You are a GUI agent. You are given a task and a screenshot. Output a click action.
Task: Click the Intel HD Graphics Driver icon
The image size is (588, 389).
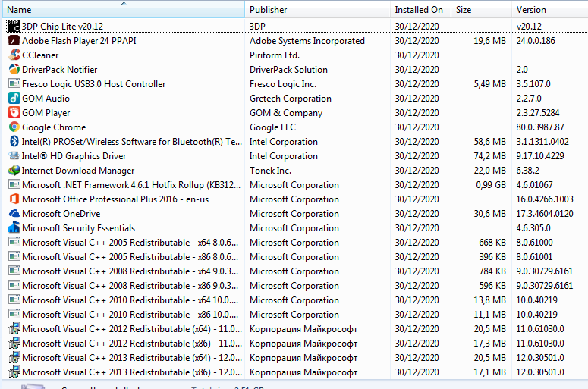pos(14,156)
